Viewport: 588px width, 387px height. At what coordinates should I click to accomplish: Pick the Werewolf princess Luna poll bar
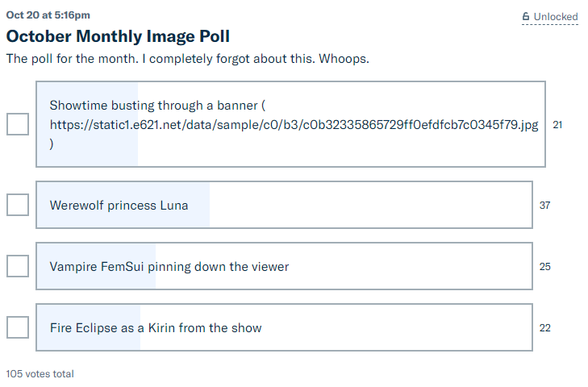(x=284, y=205)
